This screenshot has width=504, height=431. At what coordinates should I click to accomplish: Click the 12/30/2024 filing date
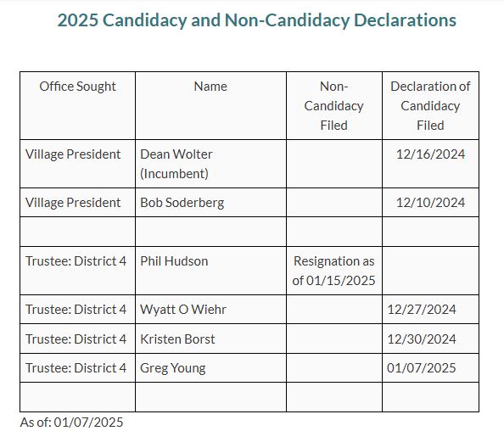click(422, 339)
